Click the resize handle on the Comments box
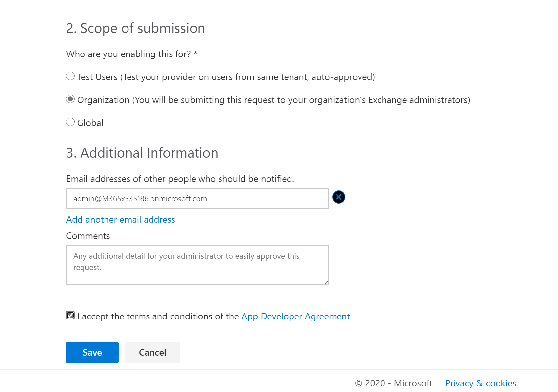This screenshot has height=392, width=558. (326, 281)
